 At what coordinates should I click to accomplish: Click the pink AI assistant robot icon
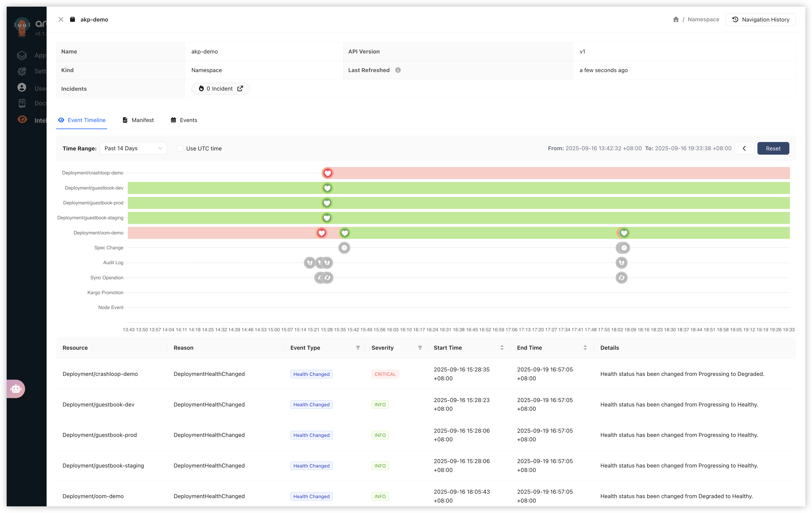16,389
